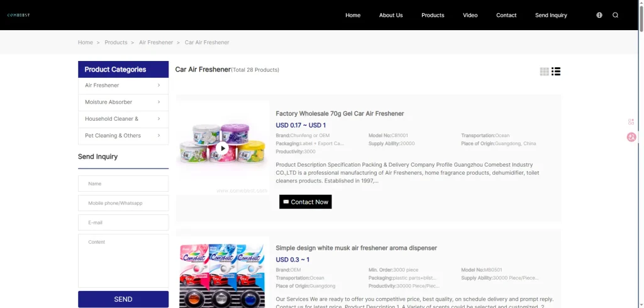Viewport: 644px width, 308px height.
Task: Open the search magnifier icon
Action: [x=615, y=15]
